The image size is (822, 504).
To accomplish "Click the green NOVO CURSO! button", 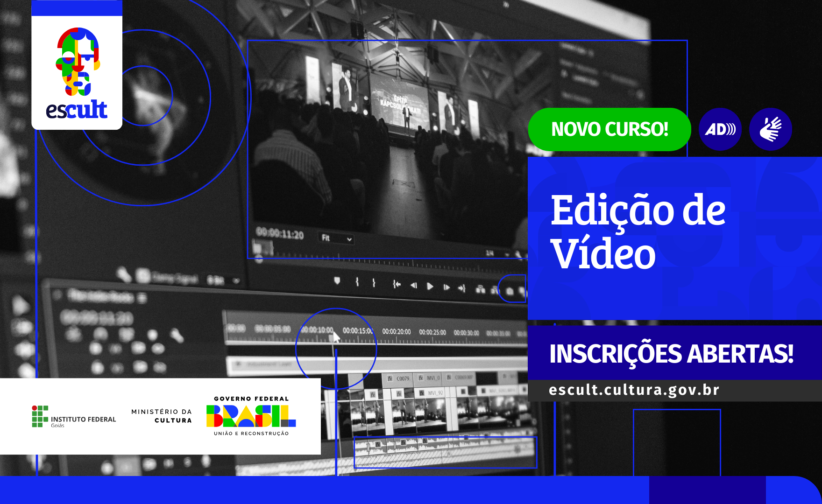I will coord(609,129).
